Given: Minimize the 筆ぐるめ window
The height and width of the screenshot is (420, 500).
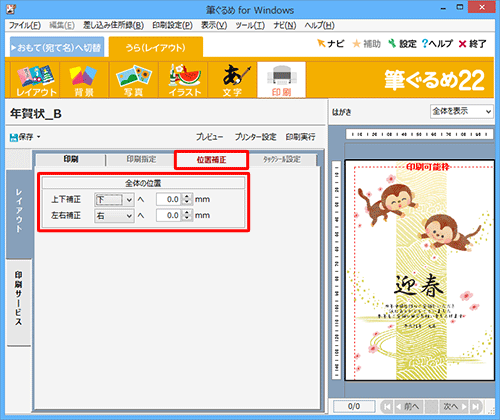Looking at the screenshot, I should (443, 9).
